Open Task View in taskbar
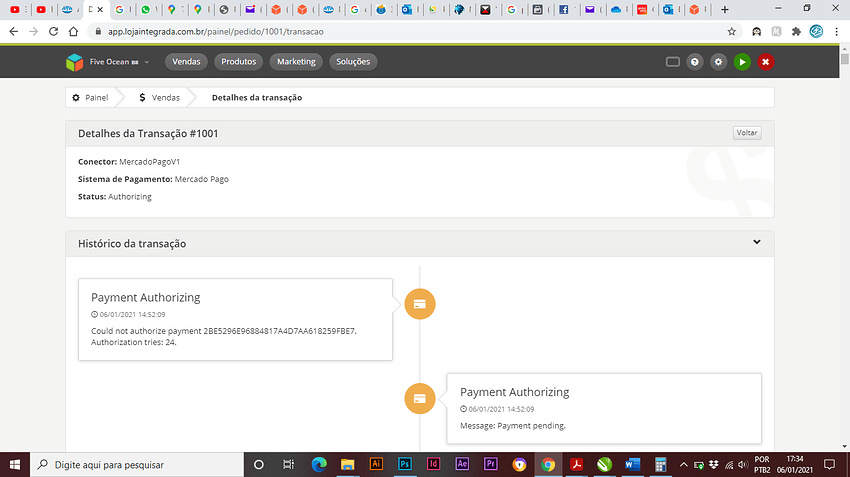 288,465
